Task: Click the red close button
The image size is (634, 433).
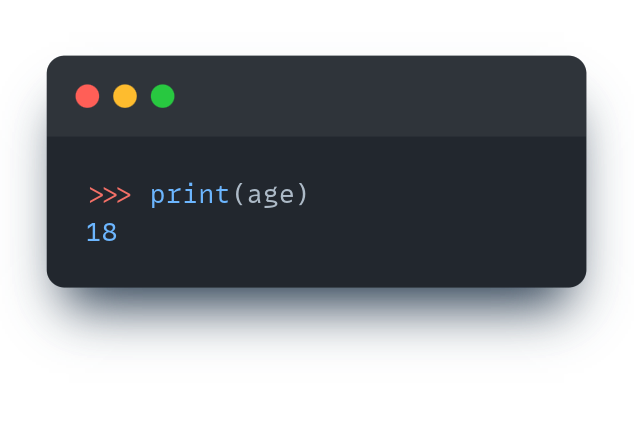Action: click(88, 96)
